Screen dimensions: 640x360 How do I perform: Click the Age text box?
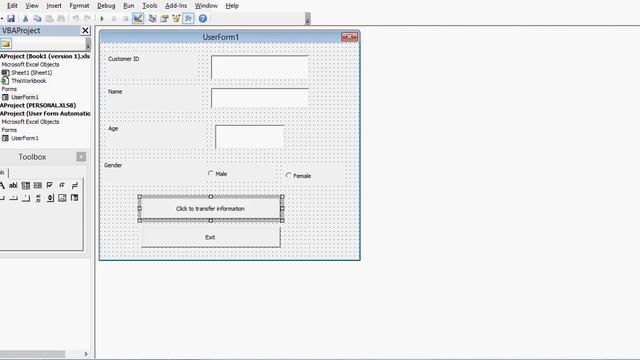point(249,137)
